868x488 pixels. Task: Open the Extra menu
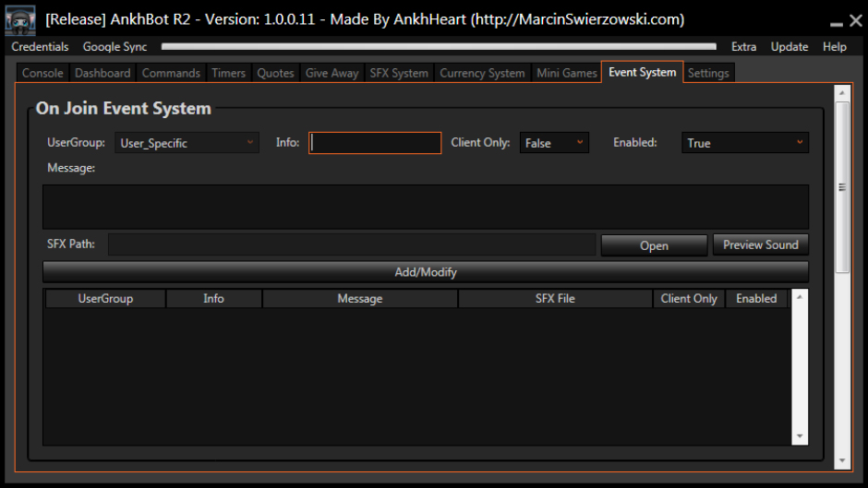(743, 47)
